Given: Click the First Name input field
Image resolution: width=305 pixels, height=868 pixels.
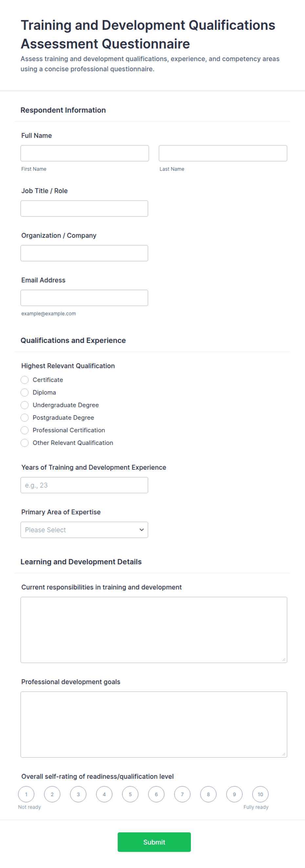Looking at the screenshot, I should 85,153.
